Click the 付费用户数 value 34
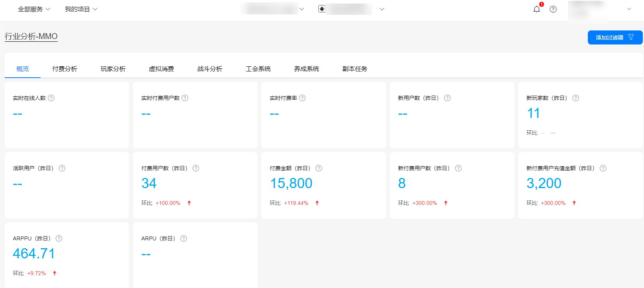 pyautogui.click(x=149, y=183)
